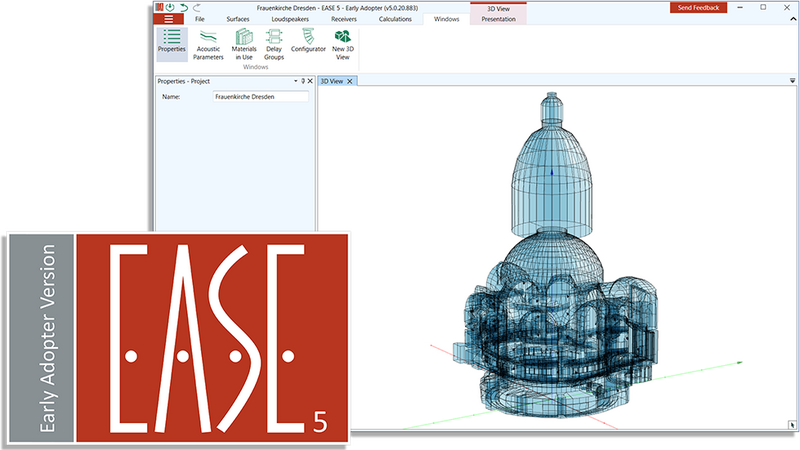The image size is (800, 450).
Task: Activate the 3D View document tab
Action: point(332,81)
